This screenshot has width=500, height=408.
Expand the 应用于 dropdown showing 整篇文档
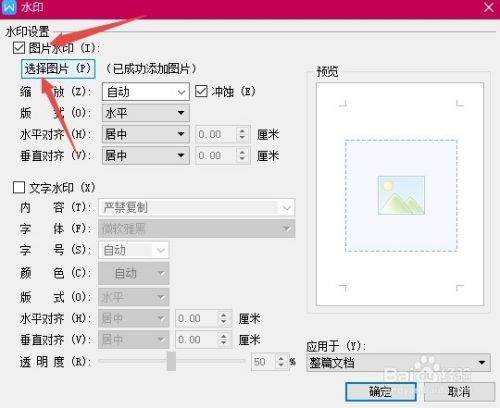click(x=398, y=363)
